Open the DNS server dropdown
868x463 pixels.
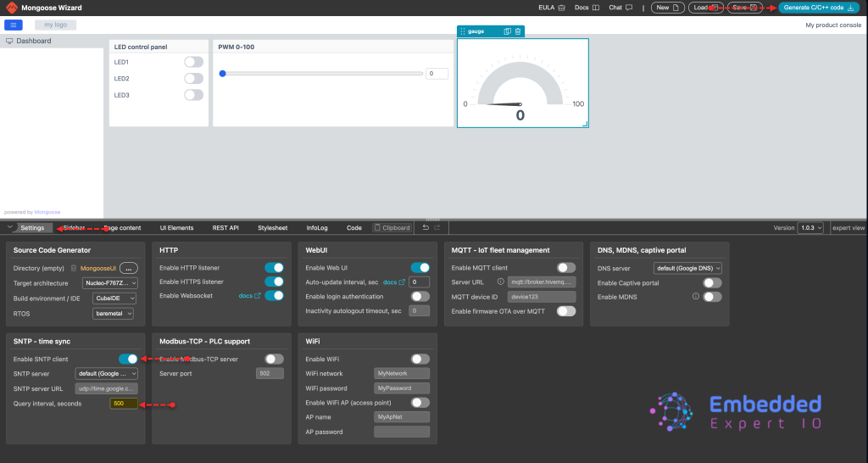click(x=688, y=268)
